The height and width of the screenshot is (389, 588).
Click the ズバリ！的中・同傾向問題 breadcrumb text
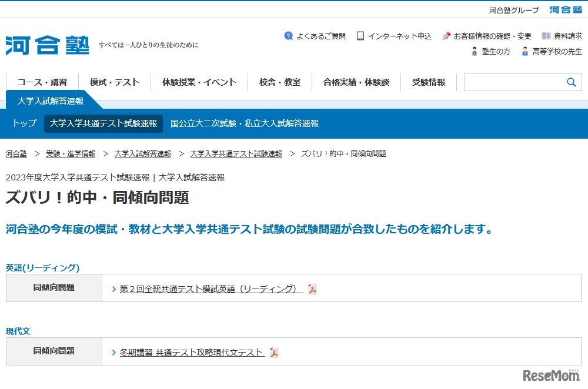pos(343,153)
